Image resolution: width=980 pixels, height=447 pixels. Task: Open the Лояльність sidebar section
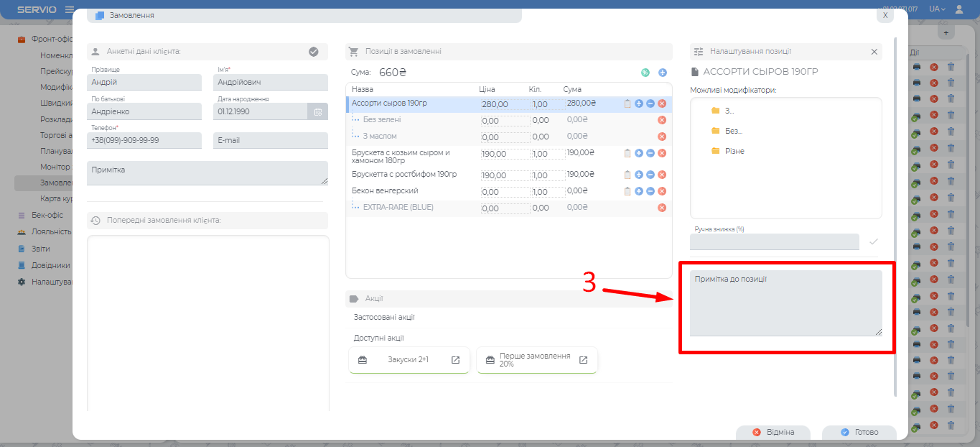(50, 231)
